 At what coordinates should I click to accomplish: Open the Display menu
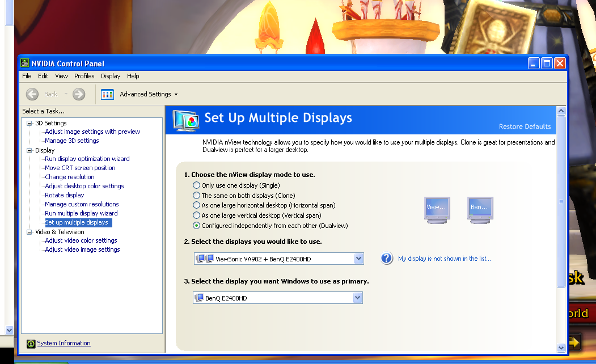[x=111, y=76]
